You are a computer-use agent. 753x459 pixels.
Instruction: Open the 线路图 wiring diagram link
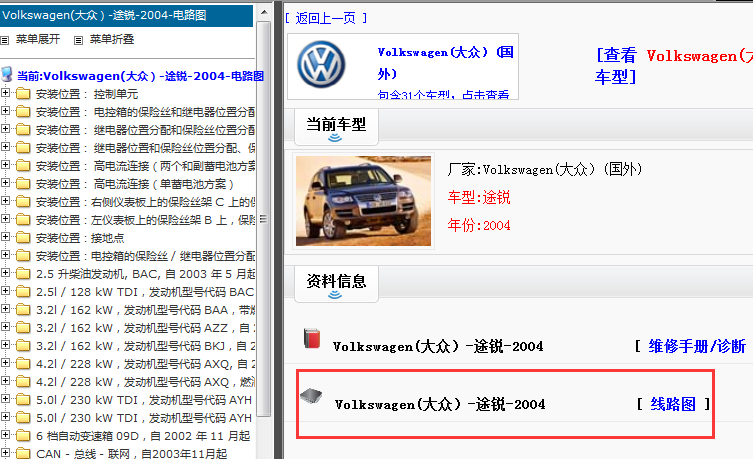pos(673,404)
